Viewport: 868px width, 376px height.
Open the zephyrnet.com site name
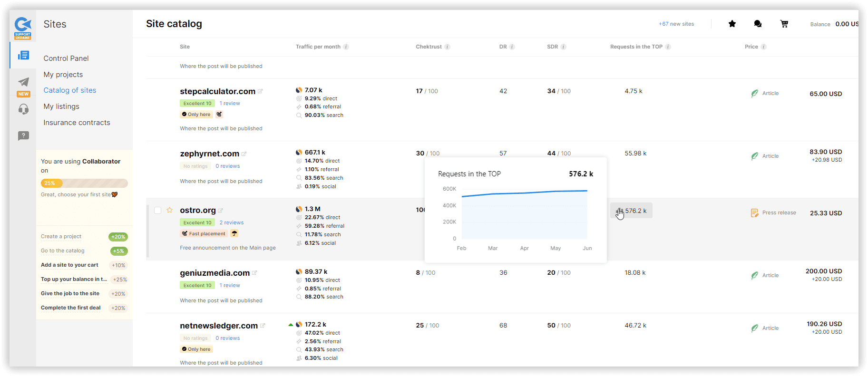coord(209,154)
